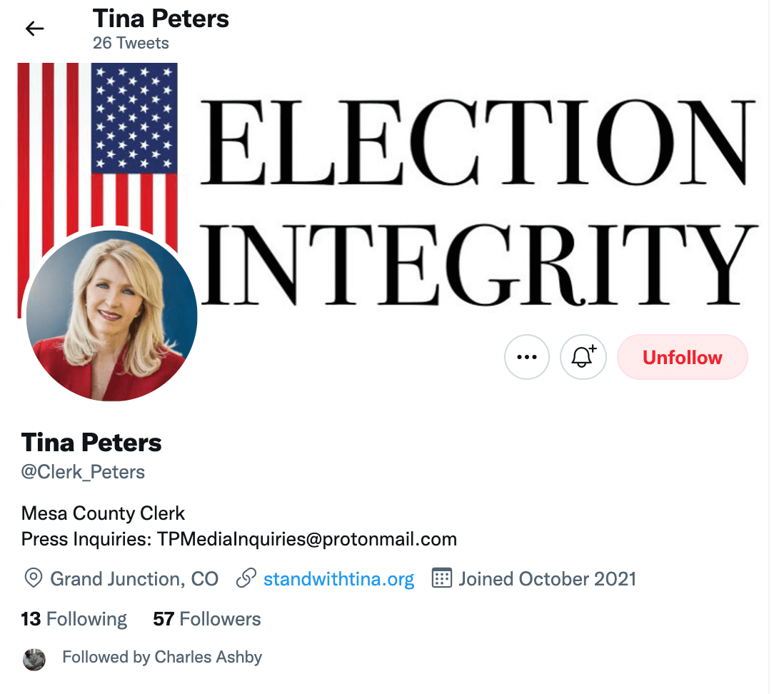Screen dimensions: 784x694
Task: Click the location pin icon
Action: (x=34, y=578)
